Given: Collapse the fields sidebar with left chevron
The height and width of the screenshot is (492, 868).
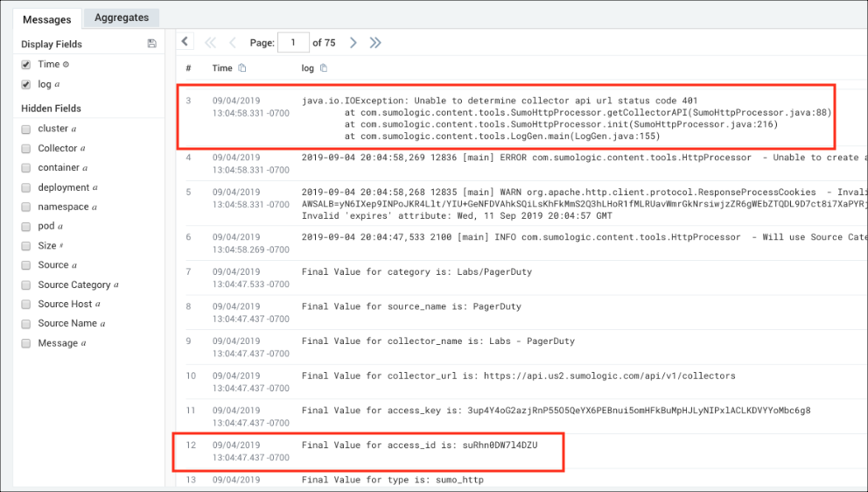Looking at the screenshot, I should point(185,42).
